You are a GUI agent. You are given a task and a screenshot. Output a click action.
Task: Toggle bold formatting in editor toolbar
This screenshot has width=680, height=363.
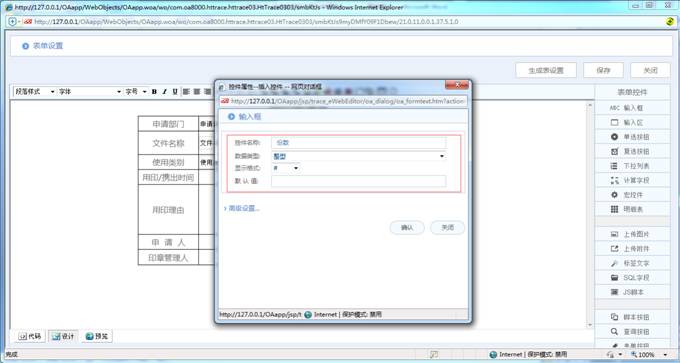point(154,92)
